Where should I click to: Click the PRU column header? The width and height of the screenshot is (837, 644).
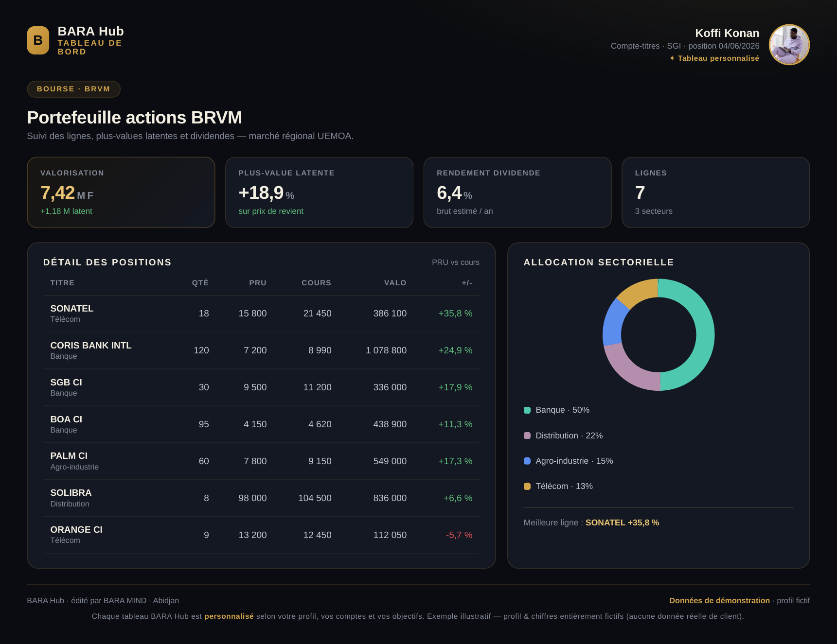pyautogui.click(x=258, y=283)
